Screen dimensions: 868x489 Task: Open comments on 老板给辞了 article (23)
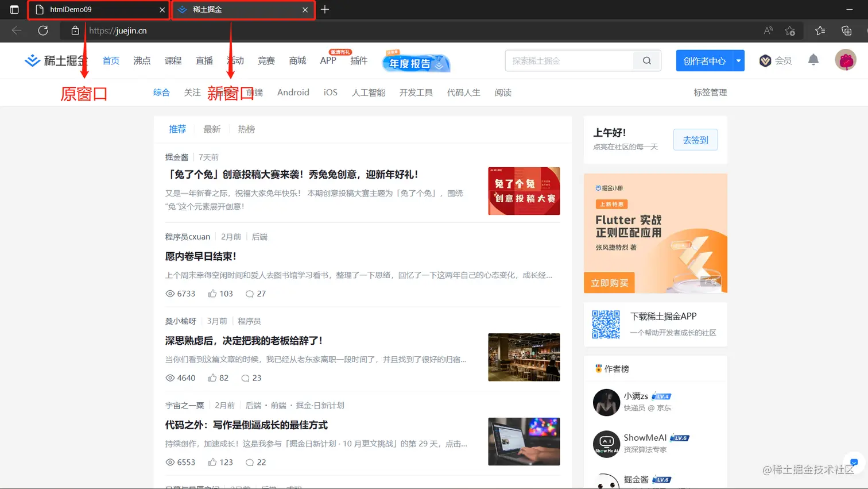[x=251, y=378]
